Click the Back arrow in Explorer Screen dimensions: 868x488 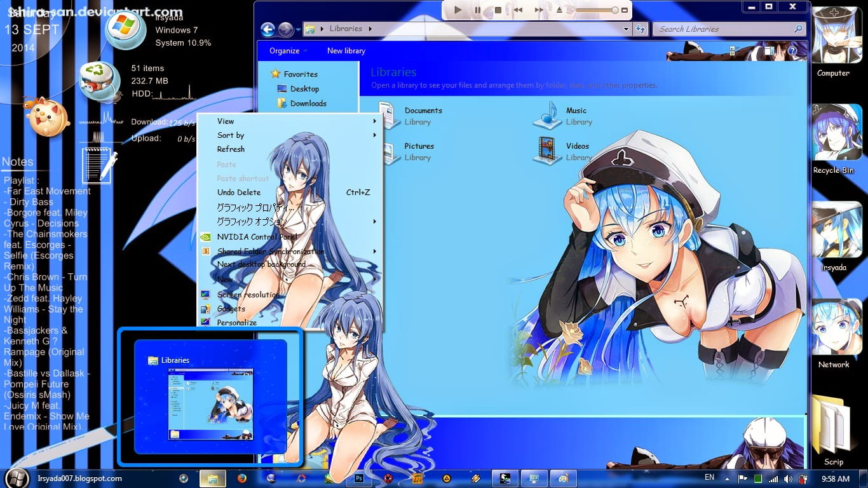point(268,29)
